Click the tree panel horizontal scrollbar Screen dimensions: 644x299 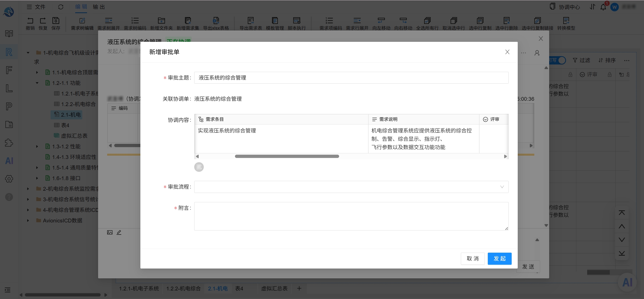coord(63,295)
